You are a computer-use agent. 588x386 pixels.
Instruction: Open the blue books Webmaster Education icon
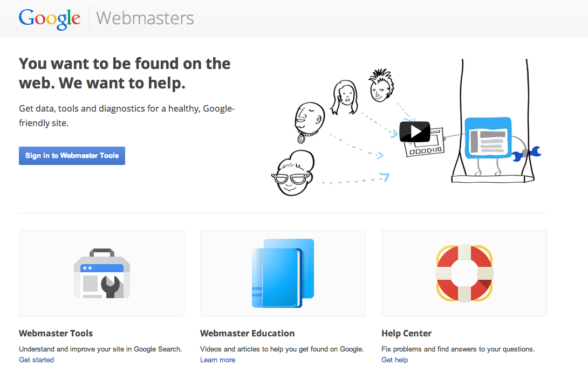(x=283, y=273)
